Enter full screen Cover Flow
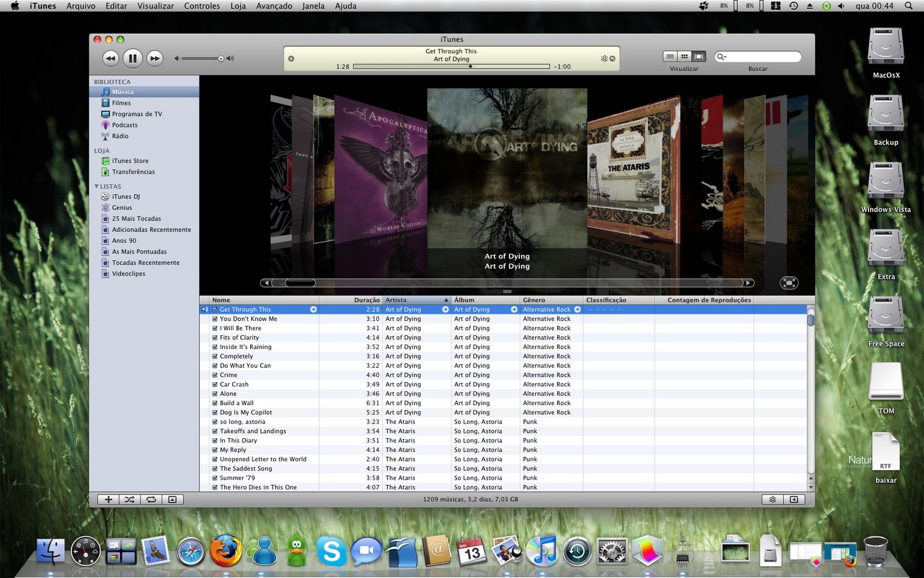The width and height of the screenshot is (924, 578). pyautogui.click(x=789, y=283)
